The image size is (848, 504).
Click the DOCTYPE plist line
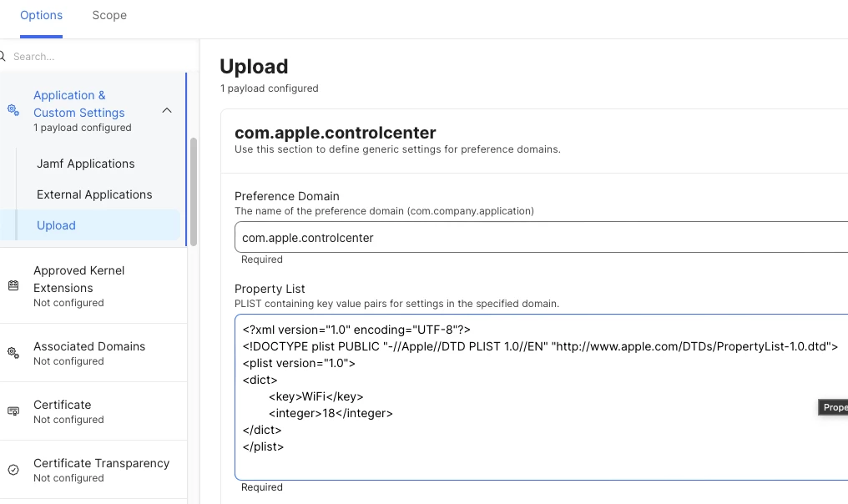coord(540,346)
